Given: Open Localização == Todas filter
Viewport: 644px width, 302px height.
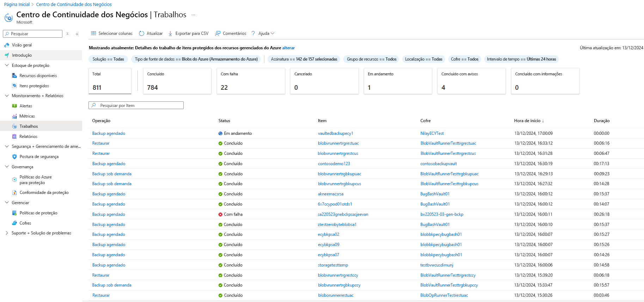Looking at the screenshot, I should coord(423,59).
